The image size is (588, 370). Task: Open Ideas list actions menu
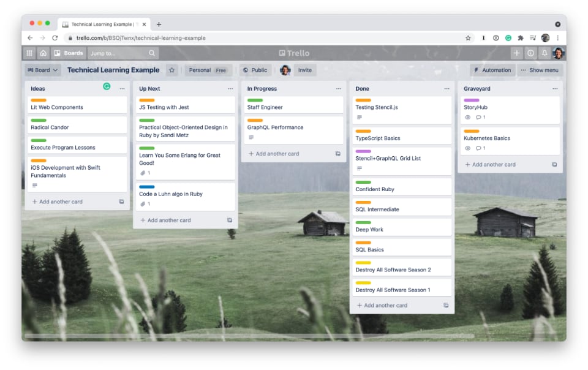(123, 89)
